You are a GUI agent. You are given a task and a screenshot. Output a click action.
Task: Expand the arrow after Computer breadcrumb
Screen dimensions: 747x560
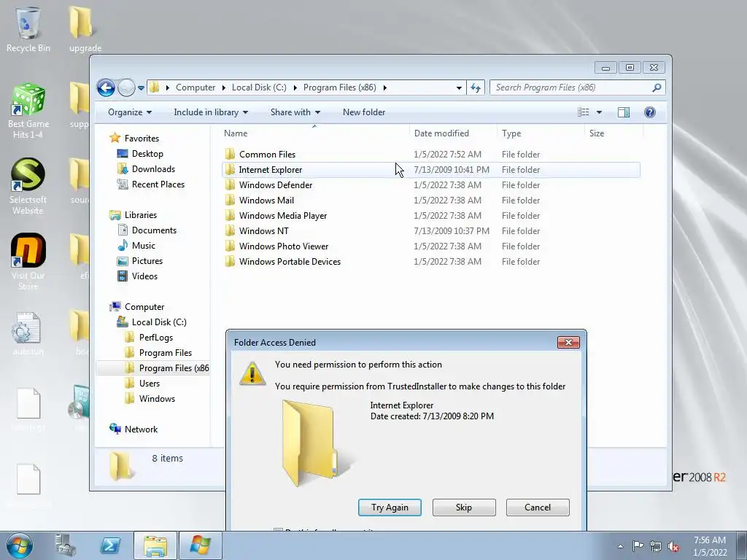pos(224,87)
